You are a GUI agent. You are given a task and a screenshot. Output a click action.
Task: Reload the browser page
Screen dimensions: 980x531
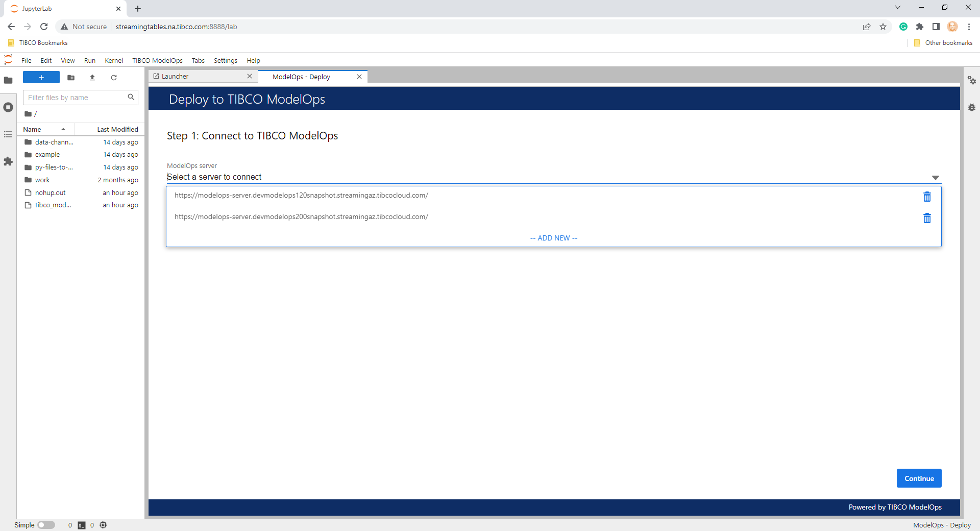click(x=44, y=27)
